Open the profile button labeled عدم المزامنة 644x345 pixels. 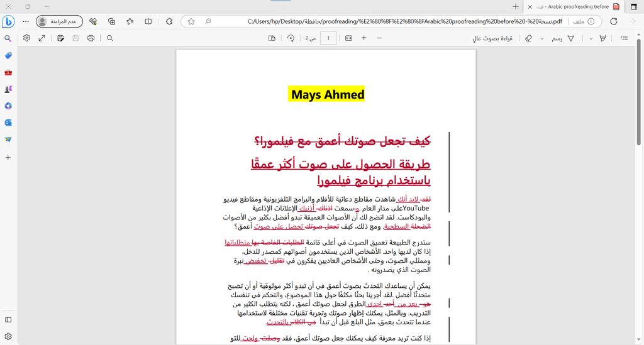(x=59, y=21)
